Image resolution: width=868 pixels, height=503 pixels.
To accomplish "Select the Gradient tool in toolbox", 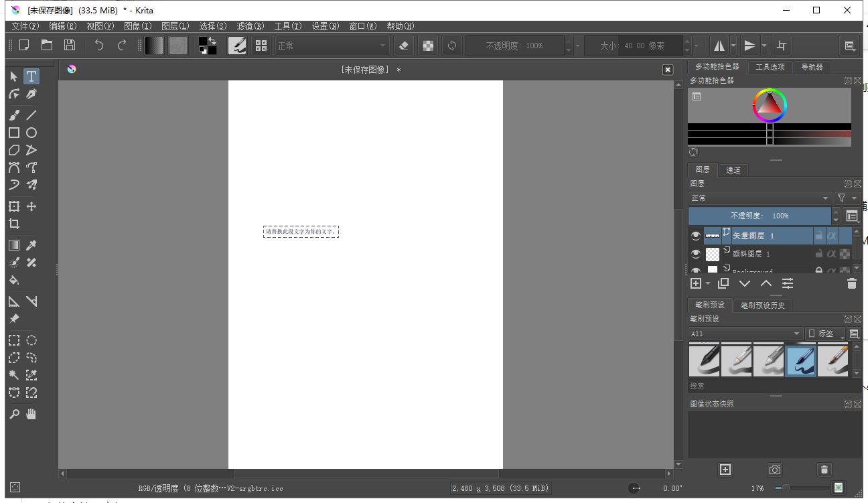I will coord(14,245).
